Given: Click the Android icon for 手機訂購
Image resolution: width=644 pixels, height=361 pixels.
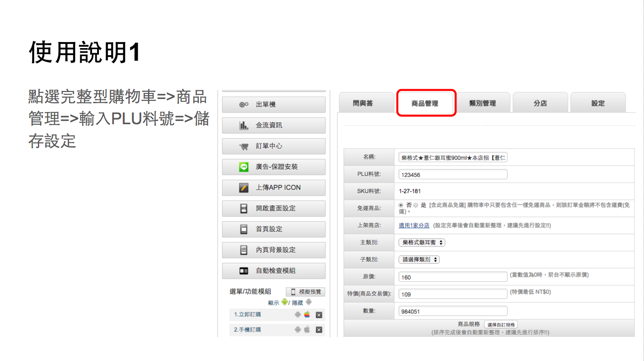Looking at the screenshot, I should click(298, 330).
